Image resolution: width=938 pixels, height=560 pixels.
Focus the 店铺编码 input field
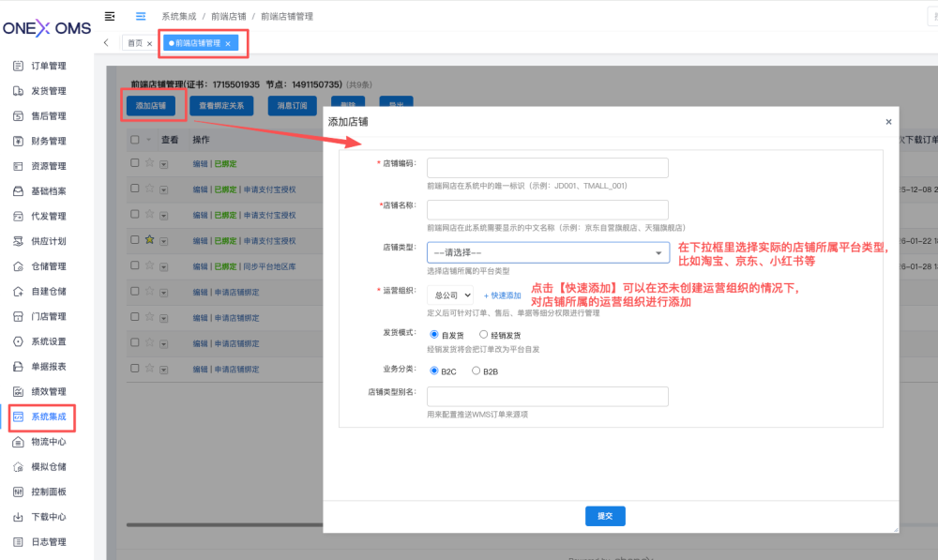548,168
